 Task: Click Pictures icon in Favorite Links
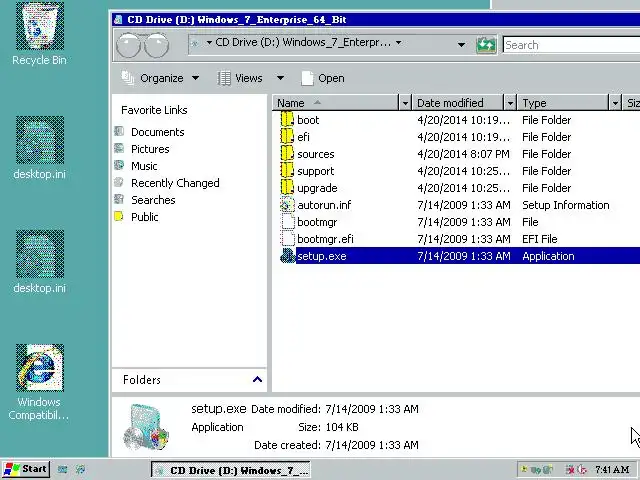point(119,149)
